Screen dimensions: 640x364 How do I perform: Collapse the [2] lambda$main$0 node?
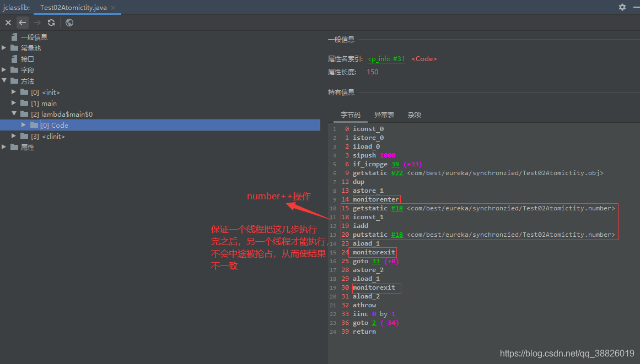[14, 114]
